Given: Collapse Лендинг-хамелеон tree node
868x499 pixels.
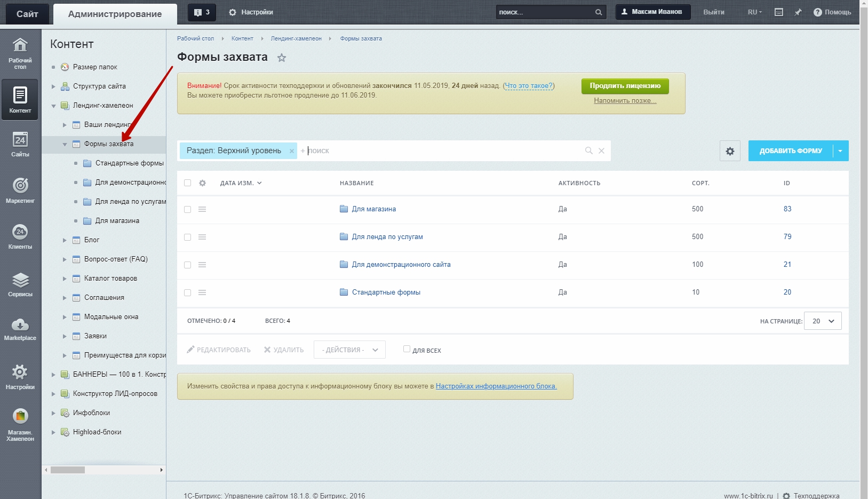Looking at the screenshot, I should click(53, 106).
